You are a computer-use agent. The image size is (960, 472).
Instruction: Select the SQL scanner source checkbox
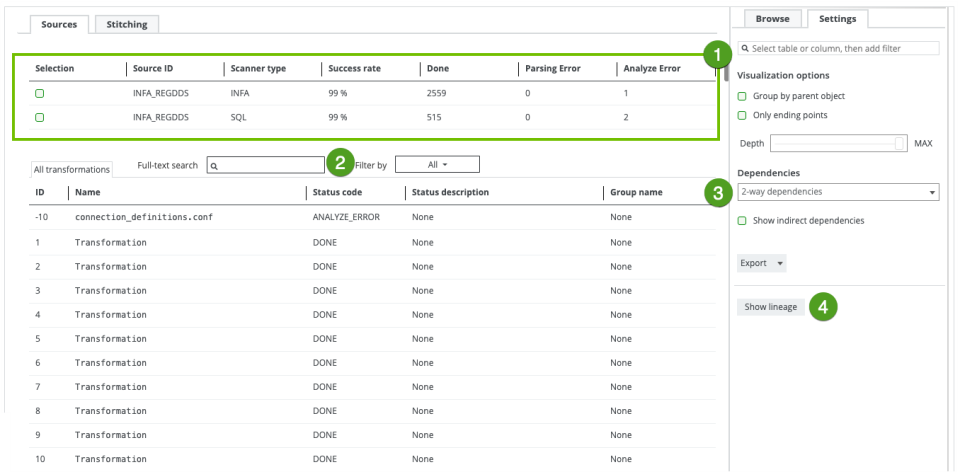coord(40,118)
